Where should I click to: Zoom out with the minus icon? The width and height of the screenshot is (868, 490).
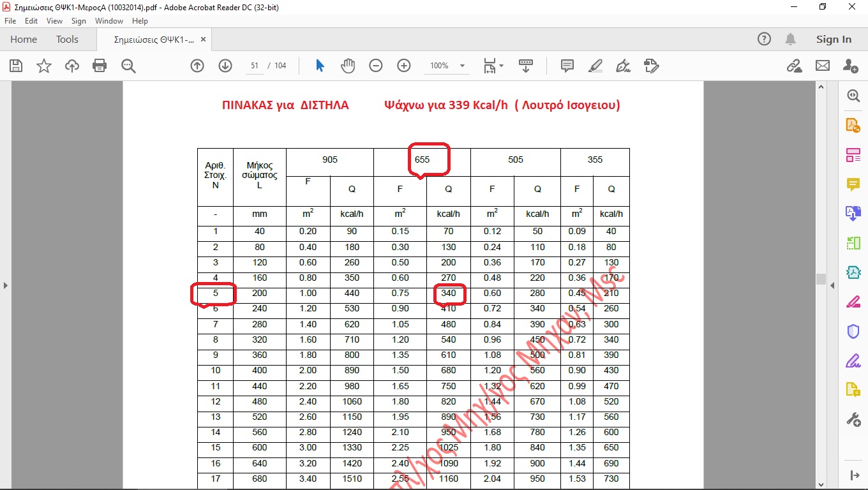click(376, 66)
